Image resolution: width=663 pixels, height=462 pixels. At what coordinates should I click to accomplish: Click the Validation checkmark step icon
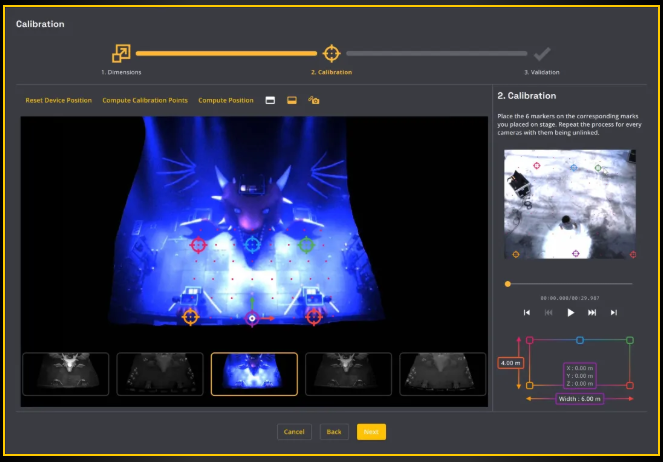click(541, 53)
